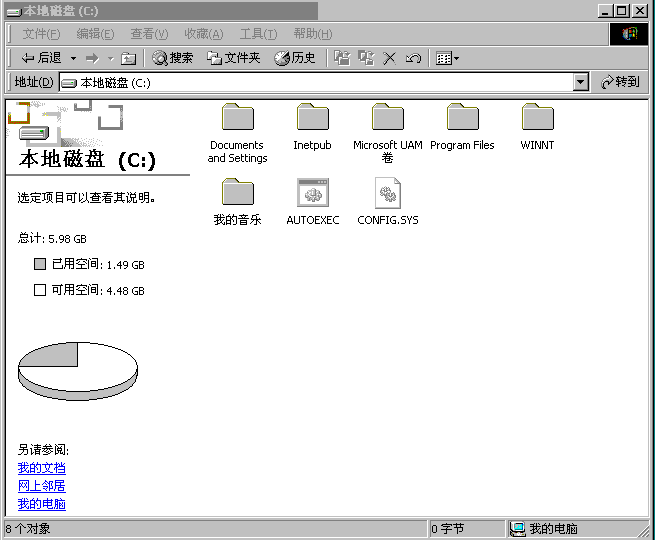Click the Move To toolbar icon
655x540 pixels.
pos(343,58)
